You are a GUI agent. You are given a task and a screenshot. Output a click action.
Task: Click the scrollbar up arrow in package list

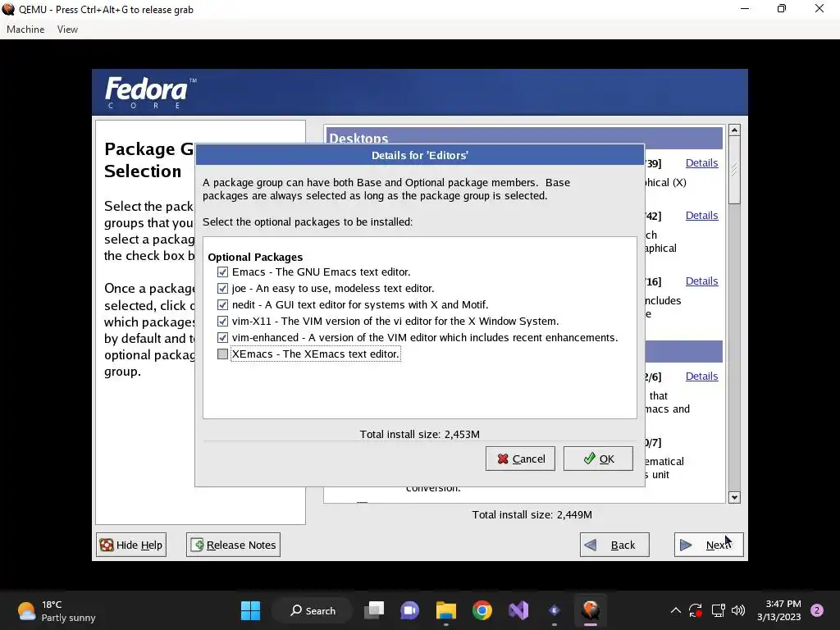(x=734, y=130)
